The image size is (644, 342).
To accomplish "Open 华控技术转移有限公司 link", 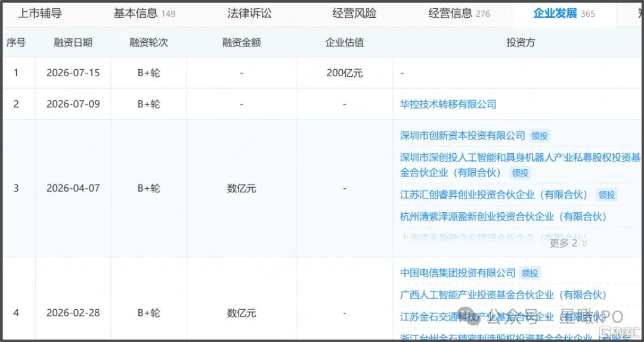I will coord(448,104).
